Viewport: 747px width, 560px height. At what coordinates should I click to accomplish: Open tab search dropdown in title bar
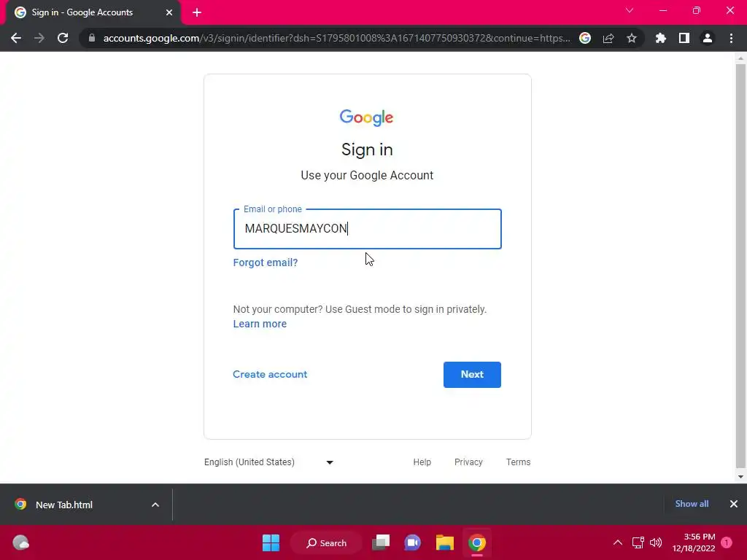(630, 10)
